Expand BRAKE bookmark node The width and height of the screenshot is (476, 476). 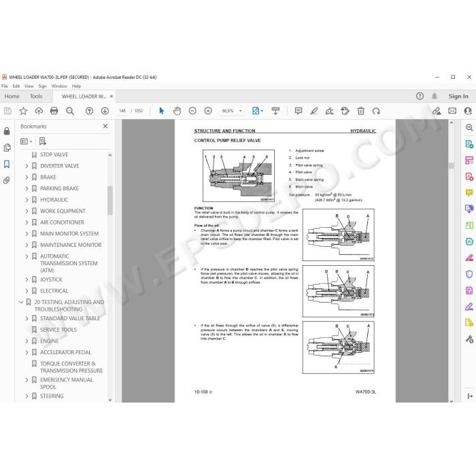[x=27, y=177]
